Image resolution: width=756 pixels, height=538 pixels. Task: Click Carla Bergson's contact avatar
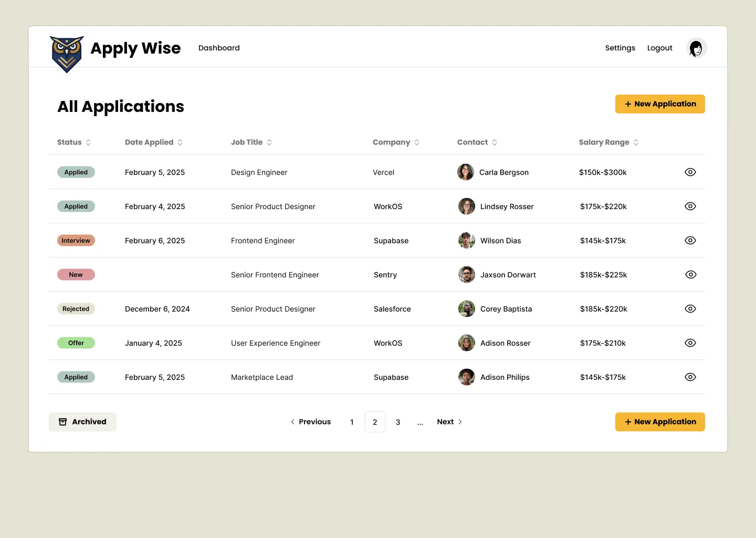point(466,172)
